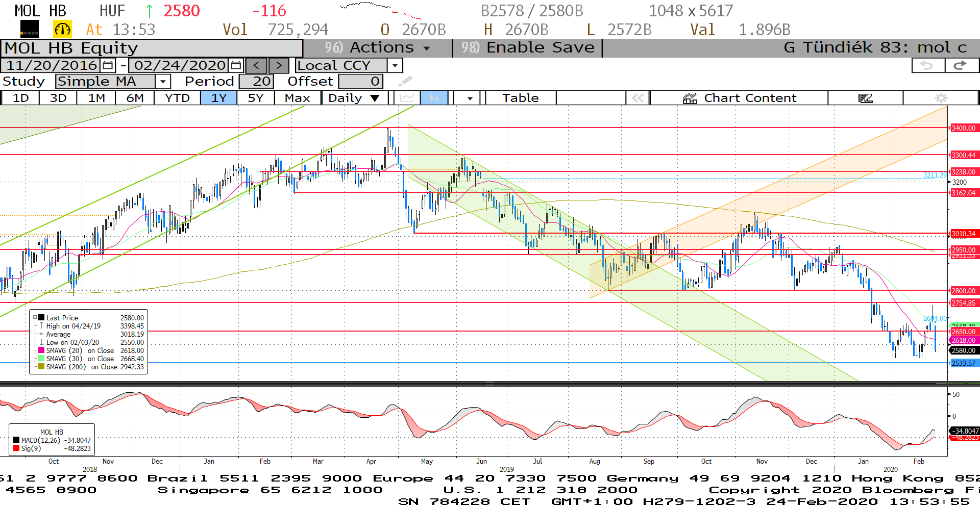Click the blue 2533.57 price level label
The height and width of the screenshot is (530, 980).
(x=964, y=363)
